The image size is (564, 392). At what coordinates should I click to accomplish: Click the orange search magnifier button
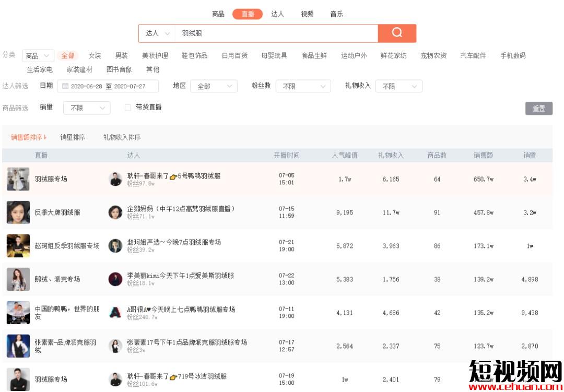(x=397, y=33)
